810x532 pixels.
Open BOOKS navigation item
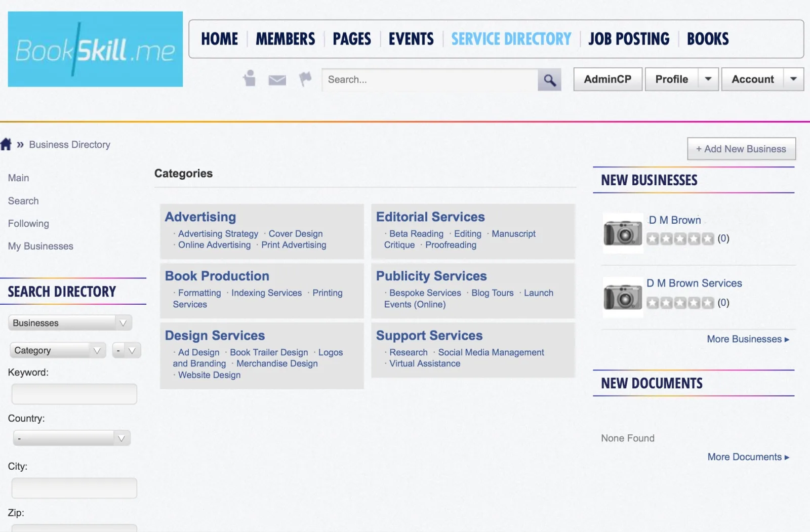pyautogui.click(x=708, y=39)
